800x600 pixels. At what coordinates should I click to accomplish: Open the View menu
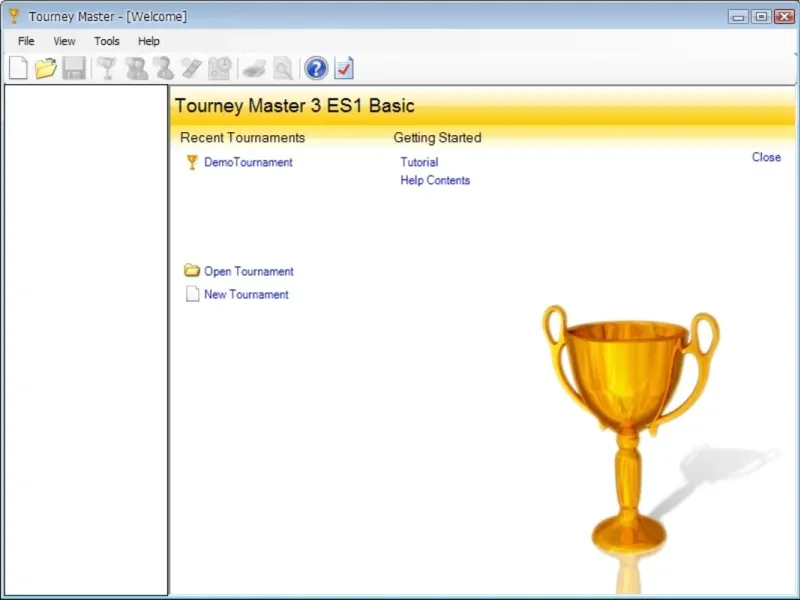coord(64,41)
